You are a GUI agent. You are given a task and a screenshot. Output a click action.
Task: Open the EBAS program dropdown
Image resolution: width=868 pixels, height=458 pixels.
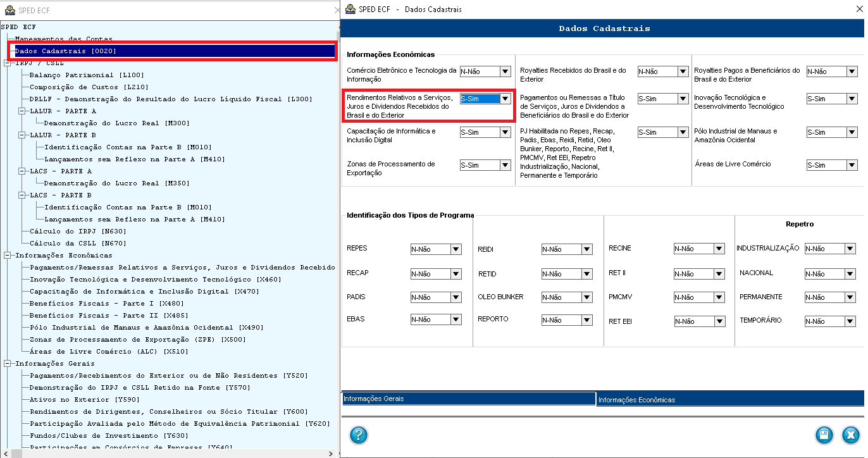[456, 320]
